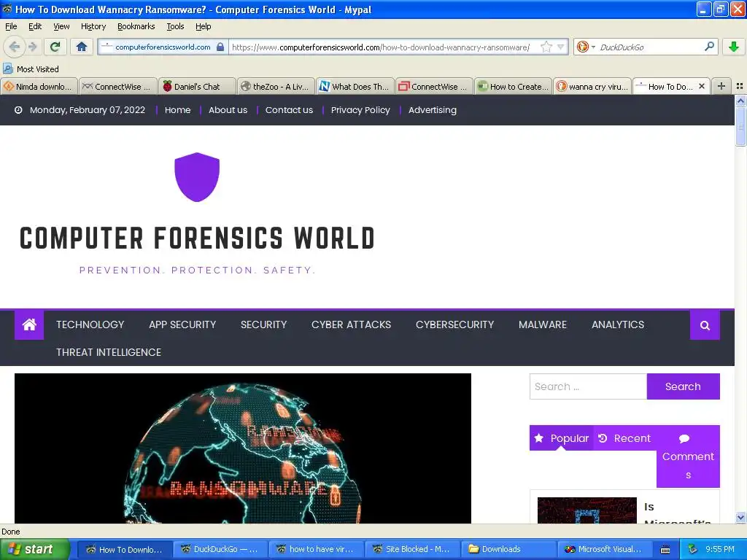The width and height of the screenshot is (747, 560).
Task: Open the View menu
Action: pos(61,26)
